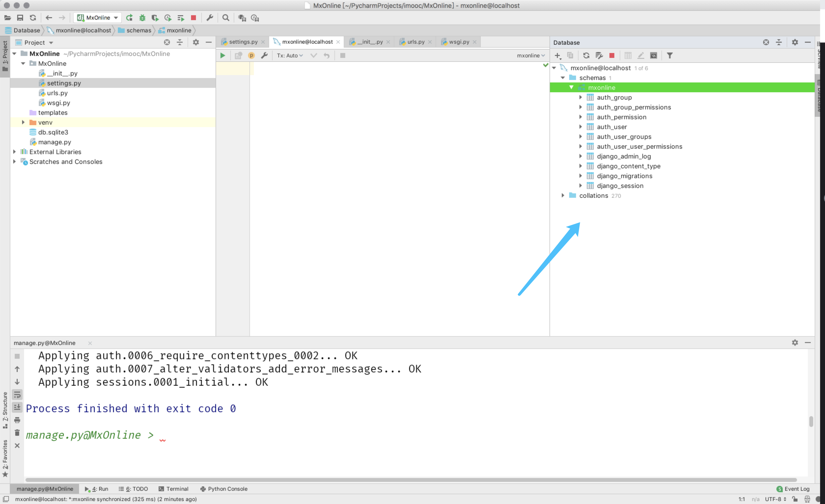
Task: Toggle scroll to end in console
Action: click(x=17, y=407)
